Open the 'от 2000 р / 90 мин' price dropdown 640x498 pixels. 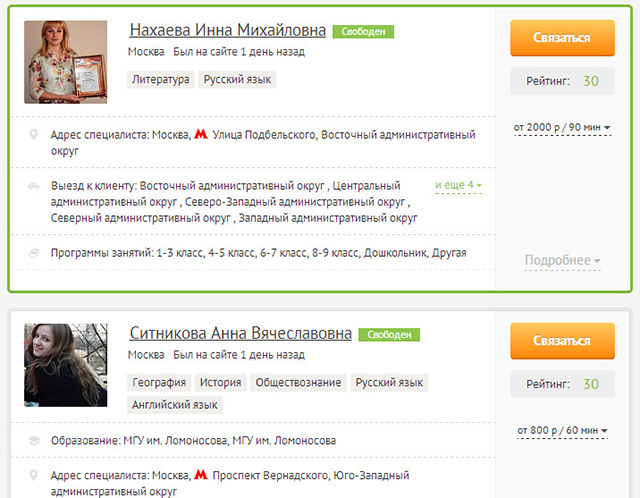pos(562,128)
